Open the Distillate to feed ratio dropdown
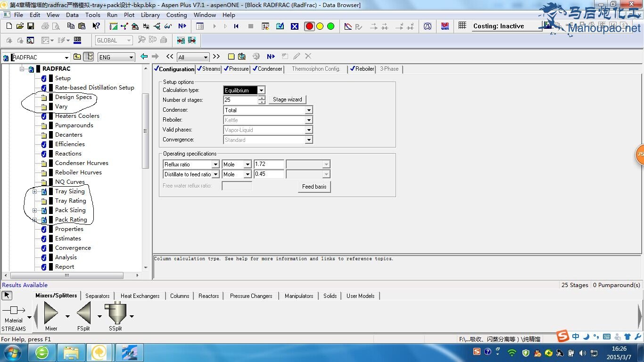The height and width of the screenshot is (362, 644). 215,174
